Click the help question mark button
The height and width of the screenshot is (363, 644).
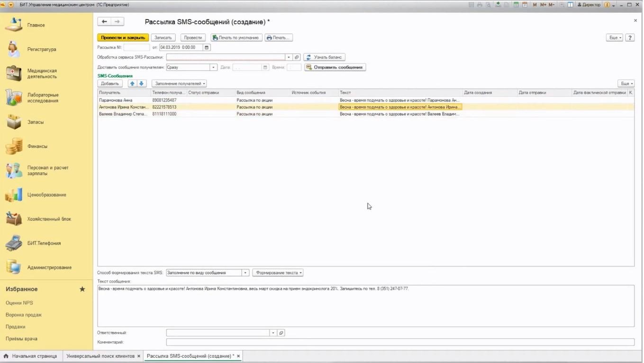(x=630, y=37)
